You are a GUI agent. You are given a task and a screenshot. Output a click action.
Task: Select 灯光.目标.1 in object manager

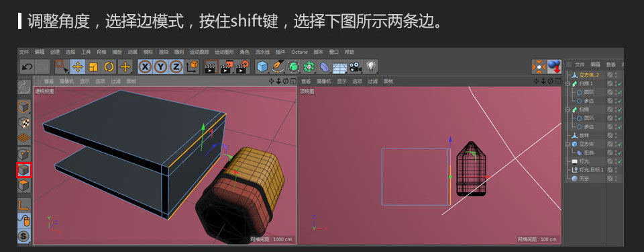pos(592,170)
